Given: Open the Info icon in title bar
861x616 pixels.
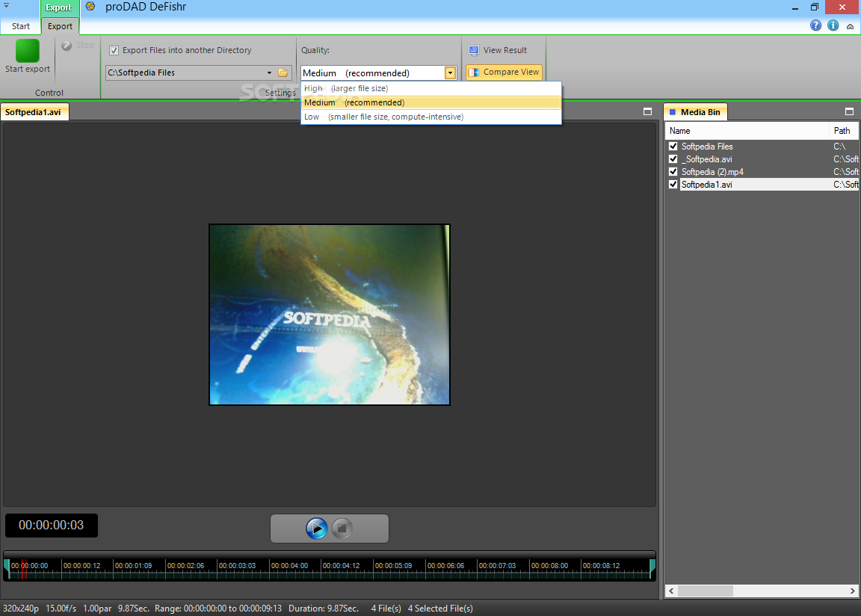Looking at the screenshot, I should pos(833,25).
